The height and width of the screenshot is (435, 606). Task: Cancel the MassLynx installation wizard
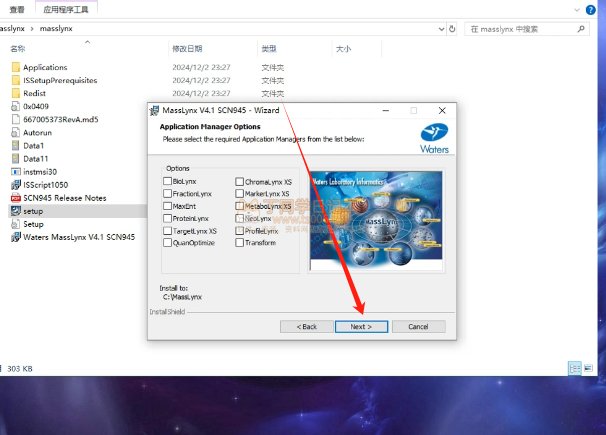(x=419, y=326)
